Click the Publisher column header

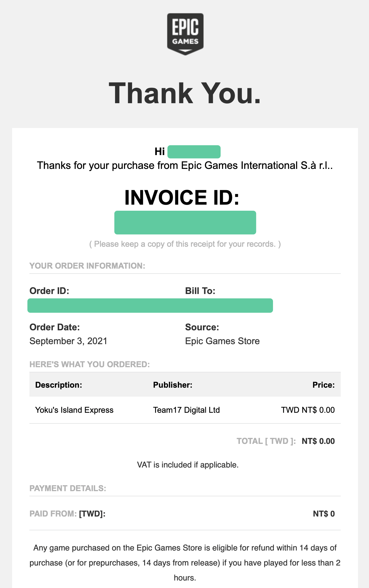(173, 385)
